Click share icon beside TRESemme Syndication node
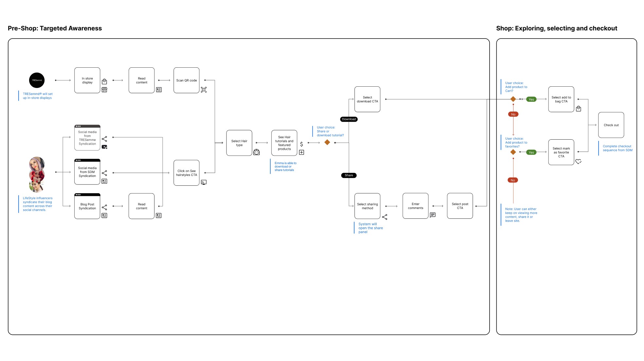This screenshot has height=361, width=644. pyautogui.click(x=104, y=139)
